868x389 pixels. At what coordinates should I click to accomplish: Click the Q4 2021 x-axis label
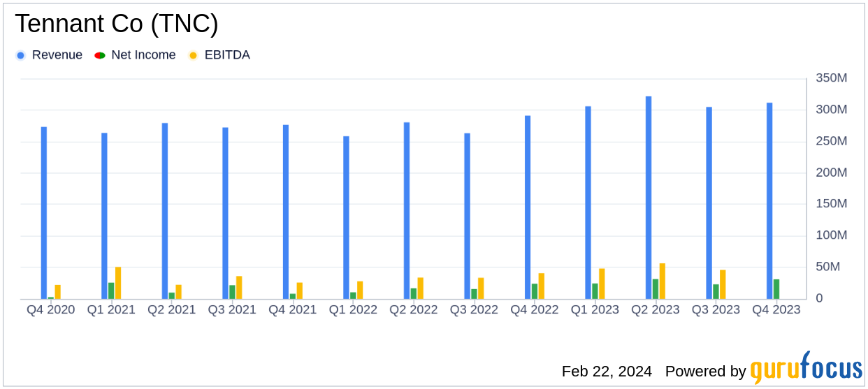pos(293,309)
